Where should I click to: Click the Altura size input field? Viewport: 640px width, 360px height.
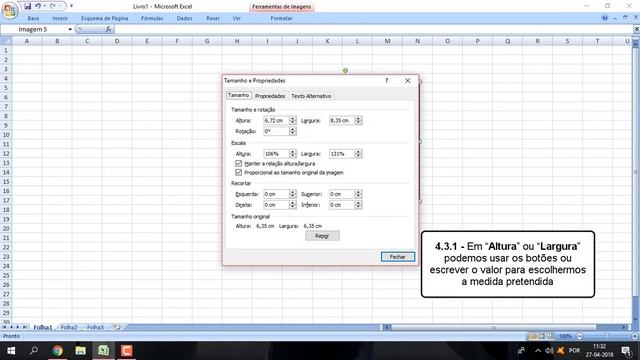click(276, 120)
